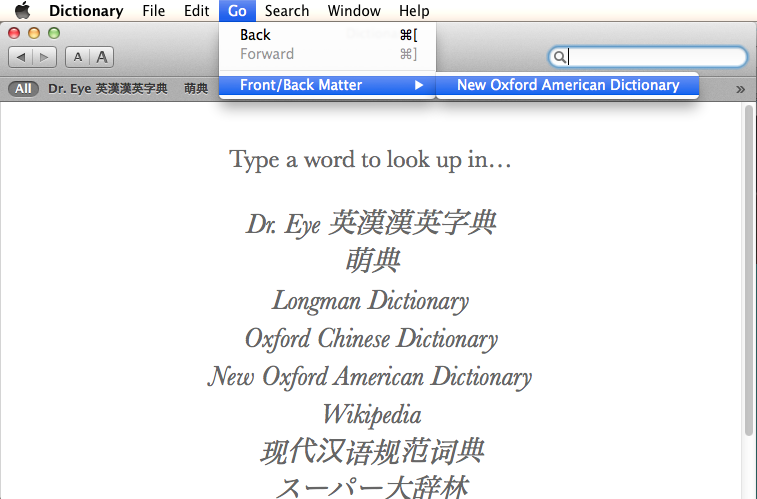Choose Back in the Go menu
The width and height of the screenshot is (757, 499).
tap(327, 35)
